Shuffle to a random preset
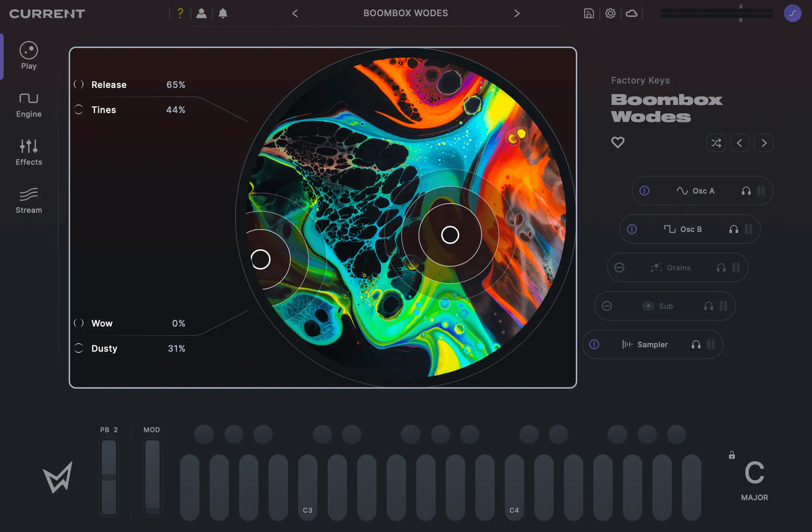 coord(716,143)
